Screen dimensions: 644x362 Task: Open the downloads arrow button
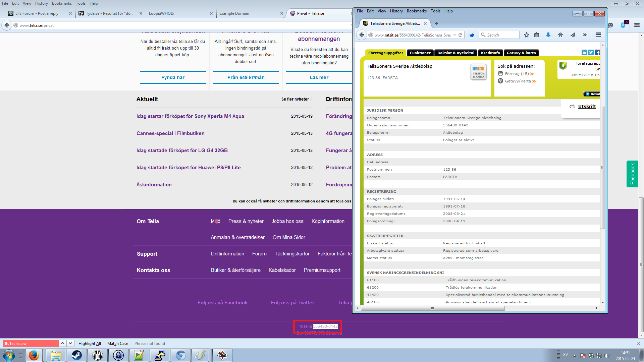click(x=548, y=35)
